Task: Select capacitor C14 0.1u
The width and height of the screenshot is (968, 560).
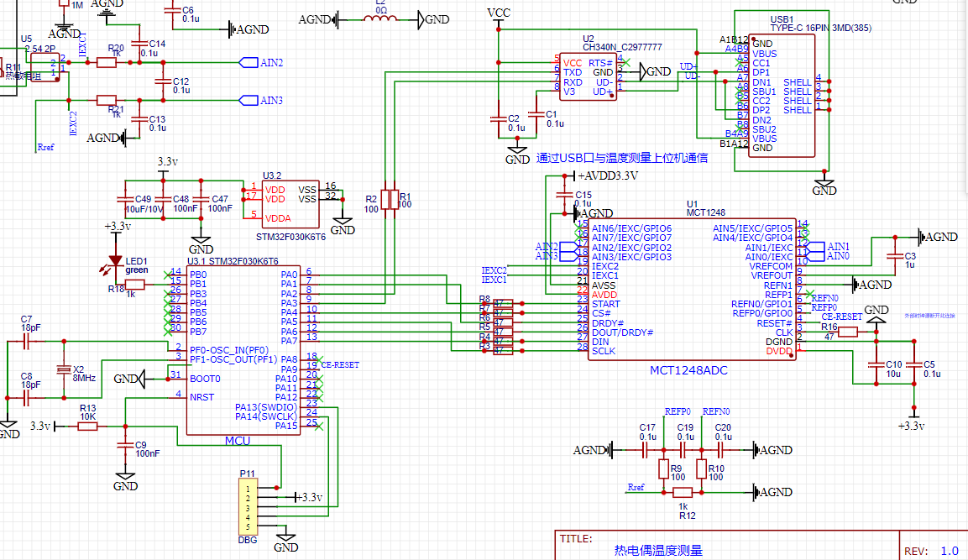Action: (139, 44)
